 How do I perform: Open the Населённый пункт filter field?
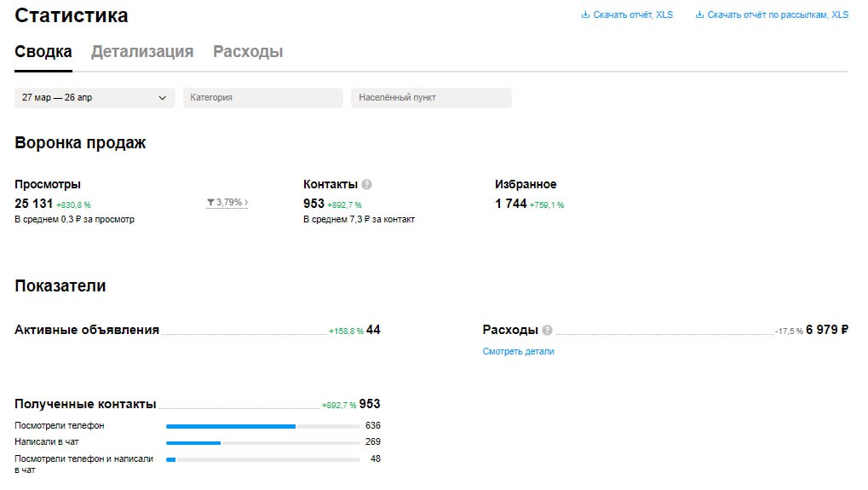click(x=431, y=98)
